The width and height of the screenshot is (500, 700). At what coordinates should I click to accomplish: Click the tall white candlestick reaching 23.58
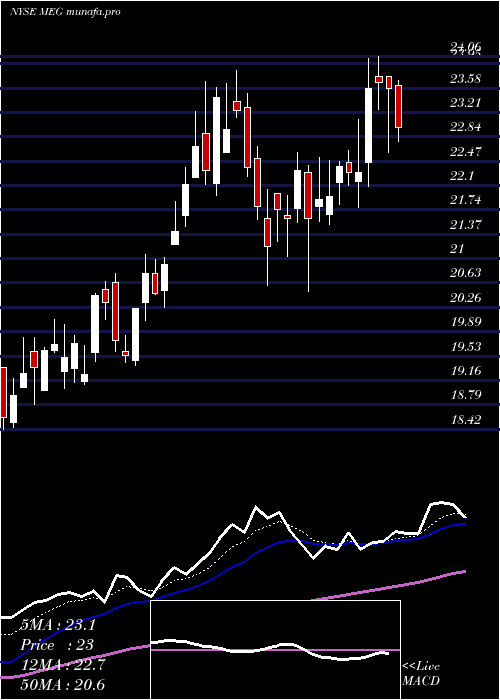369,125
